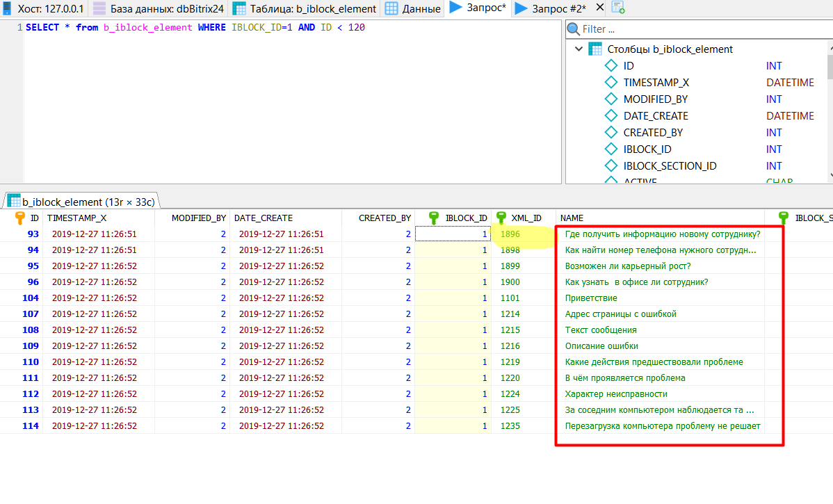This screenshot has width=833, height=504.
Task: Click green key icon in IBLOCK_S header
Action: tap(783, 217)
